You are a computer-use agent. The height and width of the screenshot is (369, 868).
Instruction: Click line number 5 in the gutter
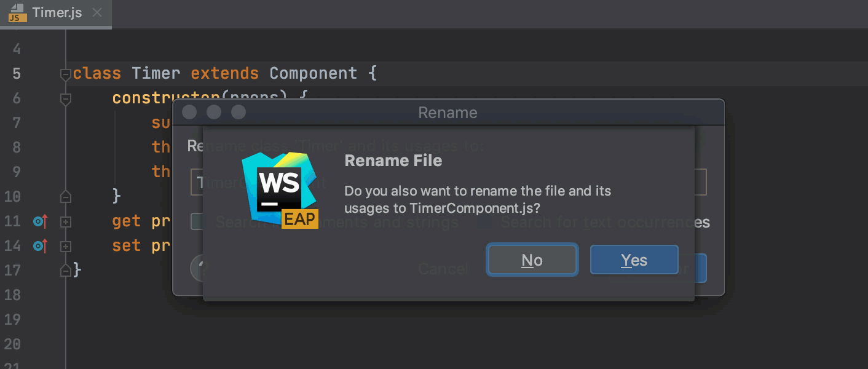[x=17, y=74]
